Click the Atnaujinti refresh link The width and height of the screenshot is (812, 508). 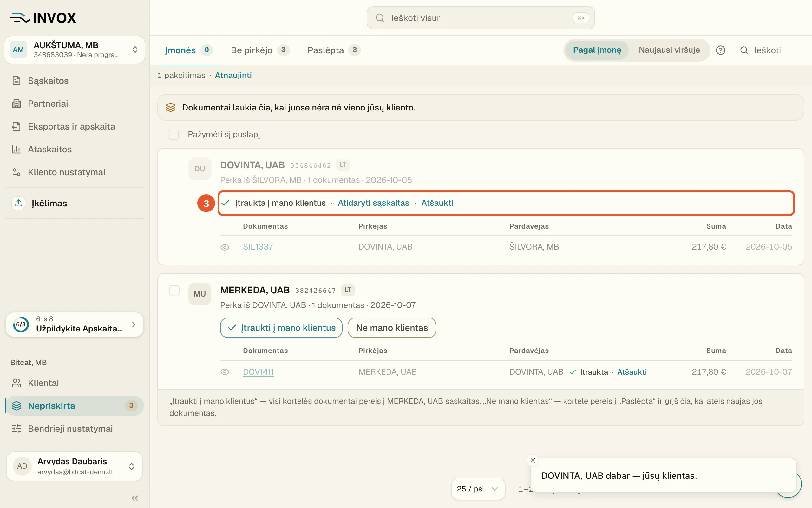(233, 75)
